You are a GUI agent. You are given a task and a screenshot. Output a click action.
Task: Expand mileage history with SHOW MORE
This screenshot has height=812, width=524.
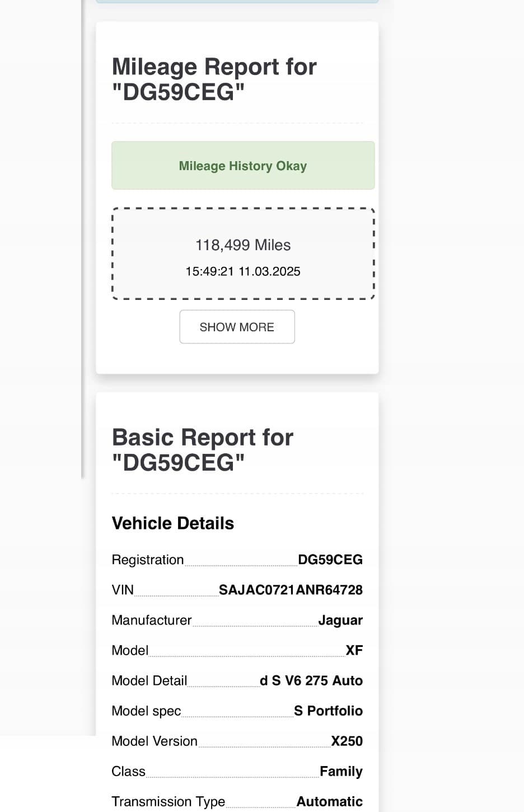(x=237, y=327)
